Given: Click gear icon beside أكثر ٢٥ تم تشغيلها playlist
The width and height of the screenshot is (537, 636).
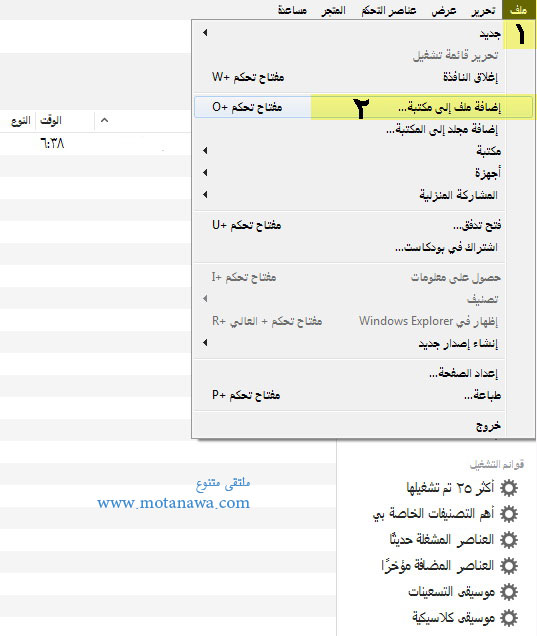Looking at the screenshot, I should [x=509, y=488].
